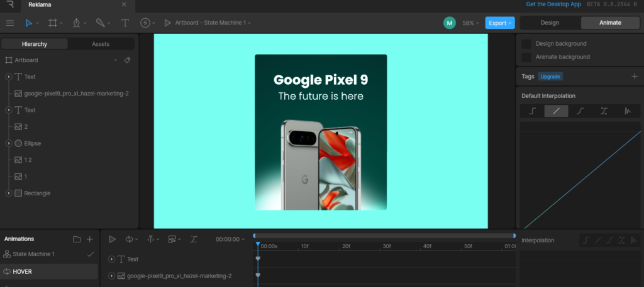Open the 00:00:00 timecode dropdown
This screenshot has height=287, width=644.
230,239
